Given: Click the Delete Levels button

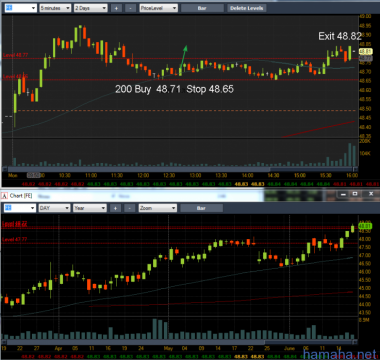Looking at the screenshot, I should (247, 8).
